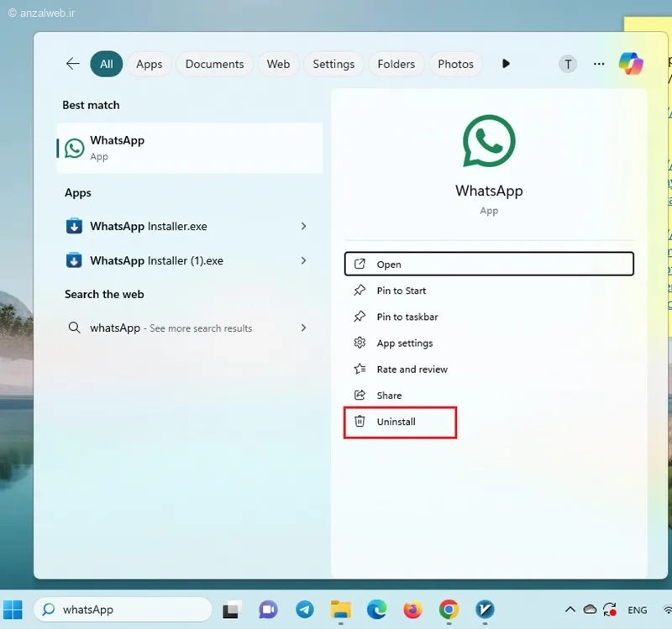Choose Rate and review
The height and width of the screenshot is (629, 672).
pos(489,369)
